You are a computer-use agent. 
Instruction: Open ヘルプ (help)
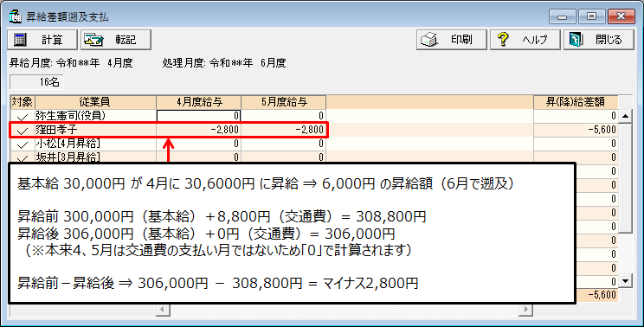coord(525,40)
